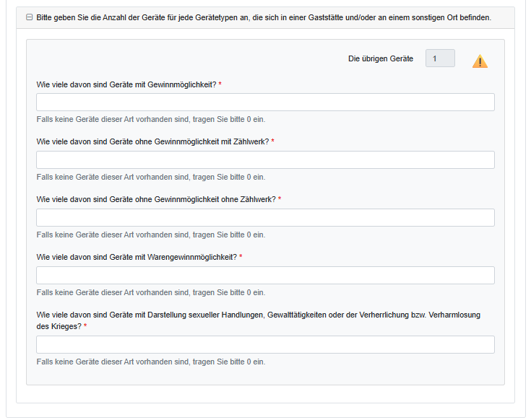Click the 'ohne Gewinnmöglichkeit mit Zählwerk?' question label
Viewport: 531px width, 420px height.
click(x=152, y=142)
